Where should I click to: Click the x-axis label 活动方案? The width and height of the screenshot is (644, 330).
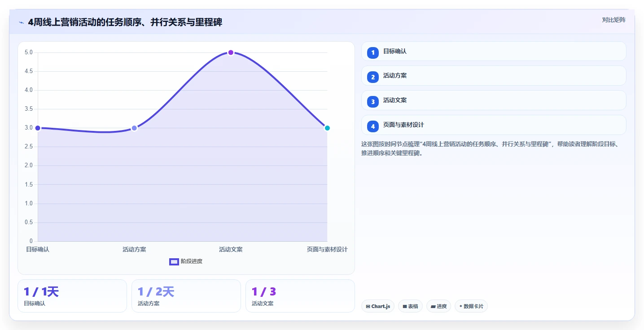point(134,249)
